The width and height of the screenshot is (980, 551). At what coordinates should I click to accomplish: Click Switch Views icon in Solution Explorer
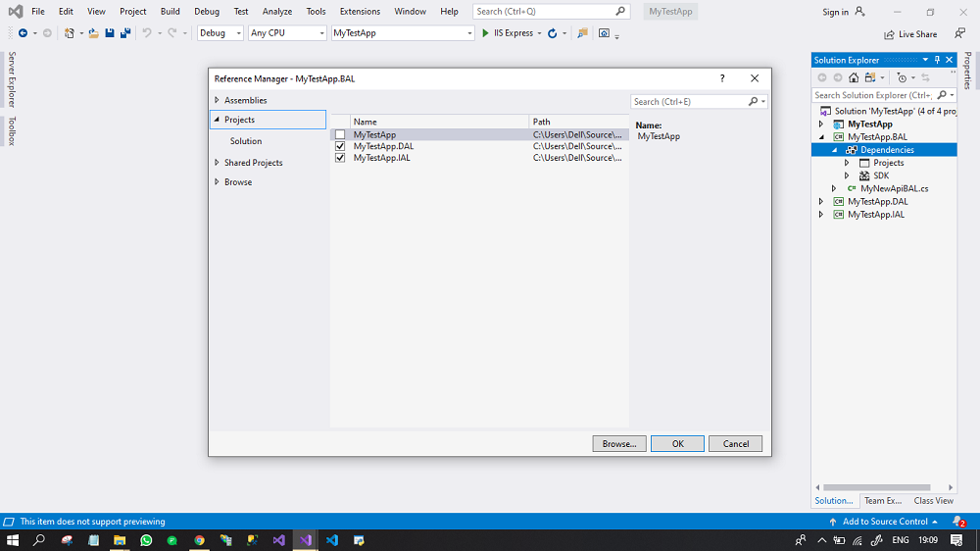click(870, 77)
